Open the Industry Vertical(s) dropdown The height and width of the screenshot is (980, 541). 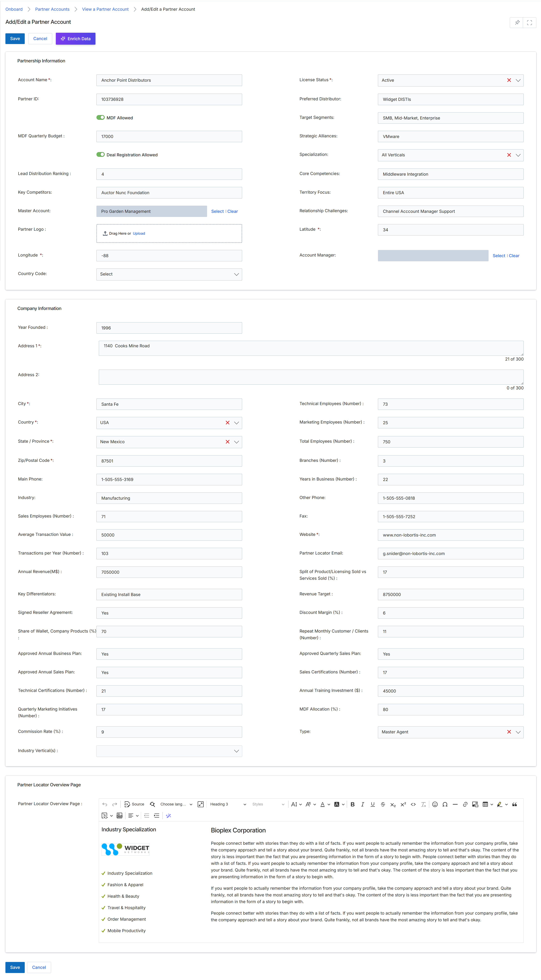point(169,751)
